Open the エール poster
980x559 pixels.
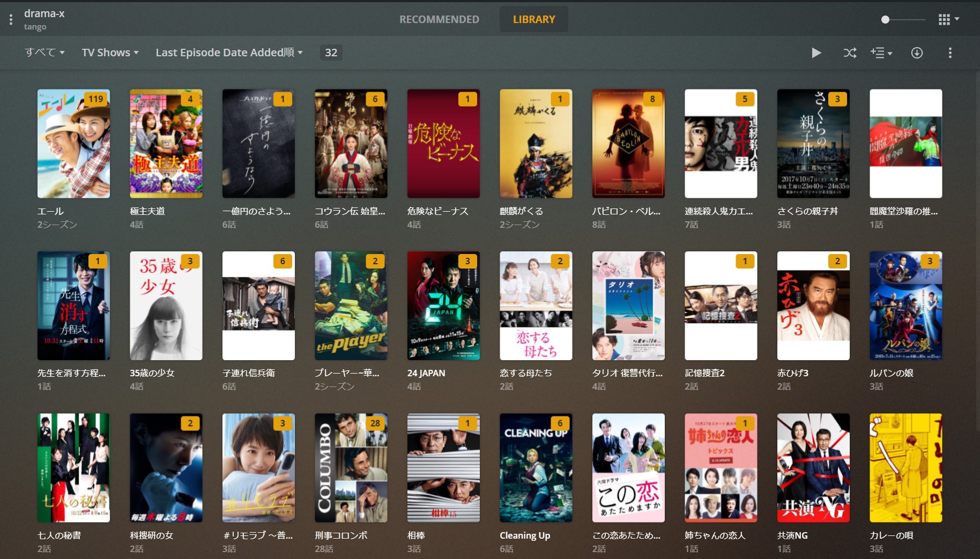pyautogui.click(x=73, y=144)
